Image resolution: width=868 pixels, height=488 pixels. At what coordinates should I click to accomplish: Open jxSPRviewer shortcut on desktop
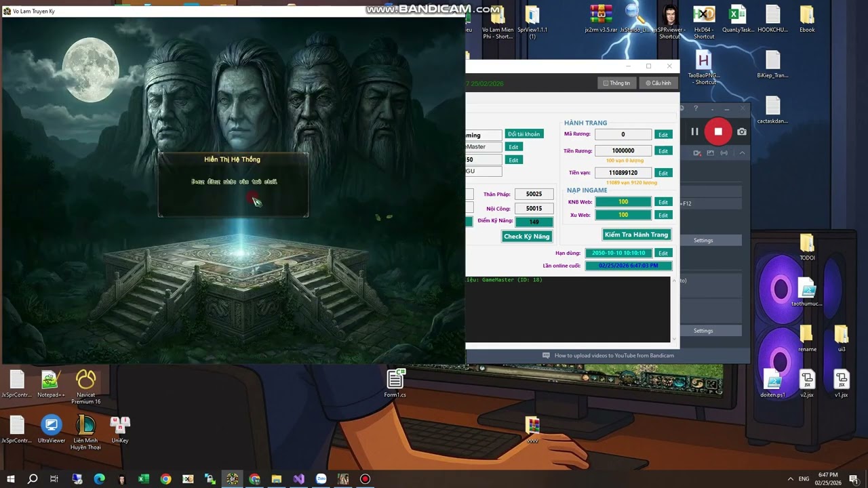point(669,22)
